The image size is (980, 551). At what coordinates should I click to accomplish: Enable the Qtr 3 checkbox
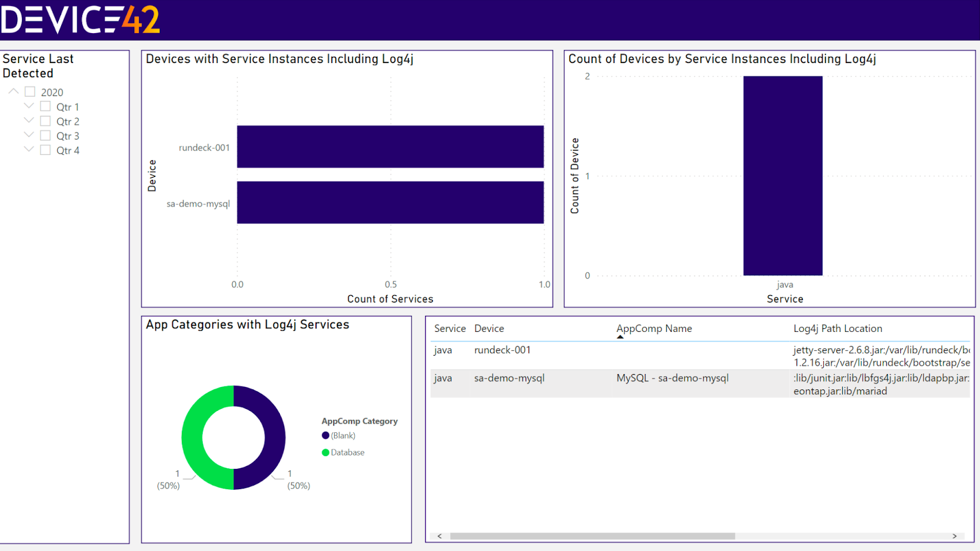[45, 135]
